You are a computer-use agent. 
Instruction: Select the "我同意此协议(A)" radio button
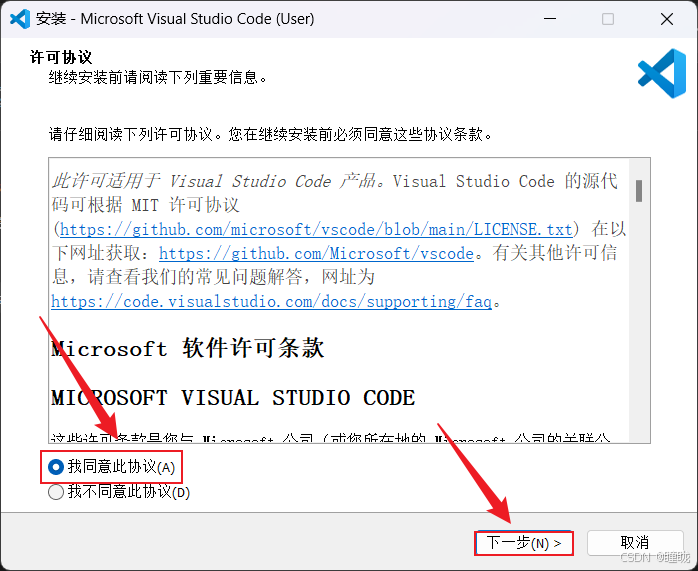(111, 467)
